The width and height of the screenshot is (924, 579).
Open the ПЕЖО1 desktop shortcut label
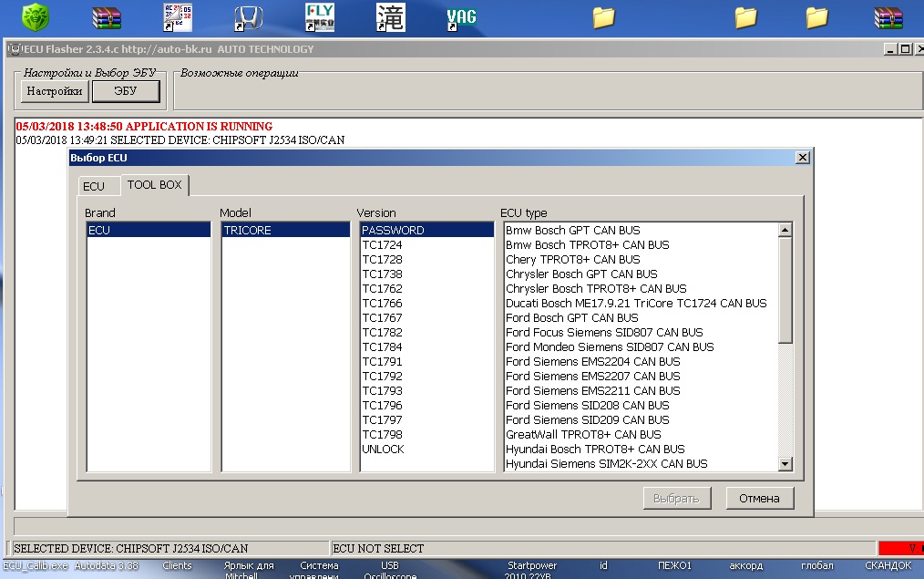click(x=674, y=565)
